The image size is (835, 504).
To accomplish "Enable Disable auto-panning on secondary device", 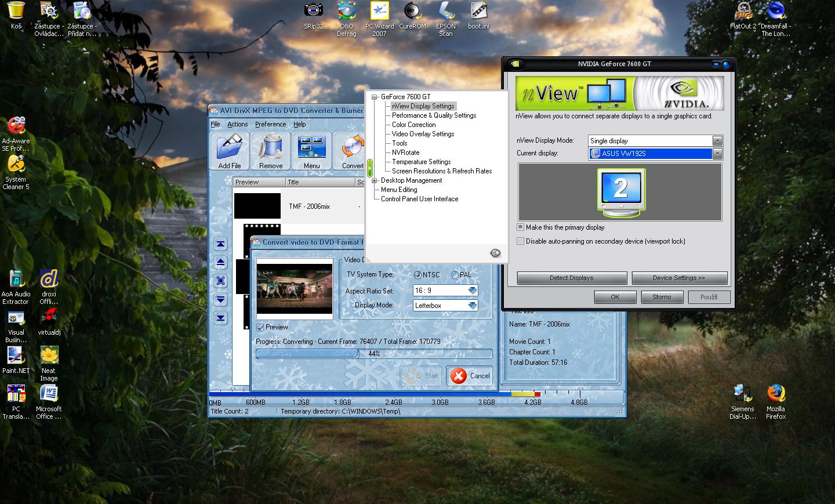I will [520, 241].
